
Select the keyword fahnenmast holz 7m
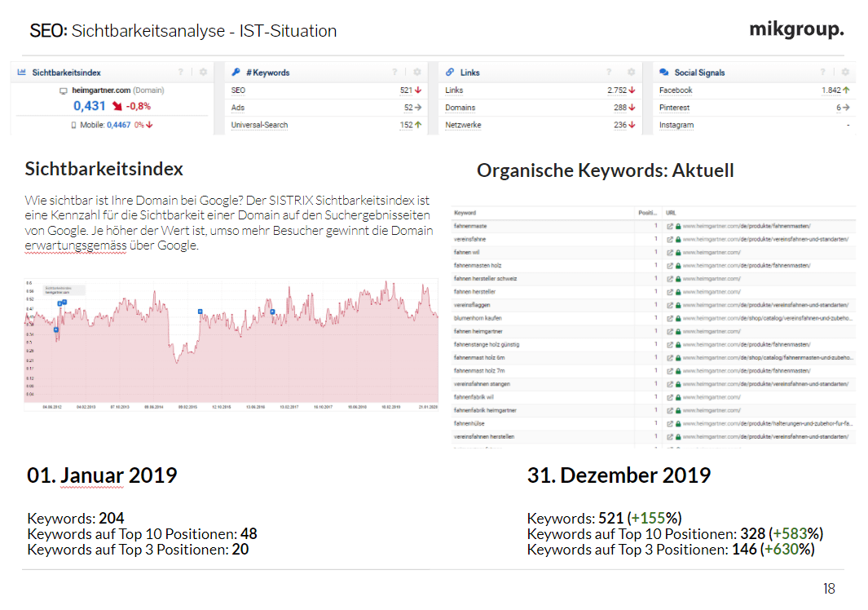pos(479,371)
